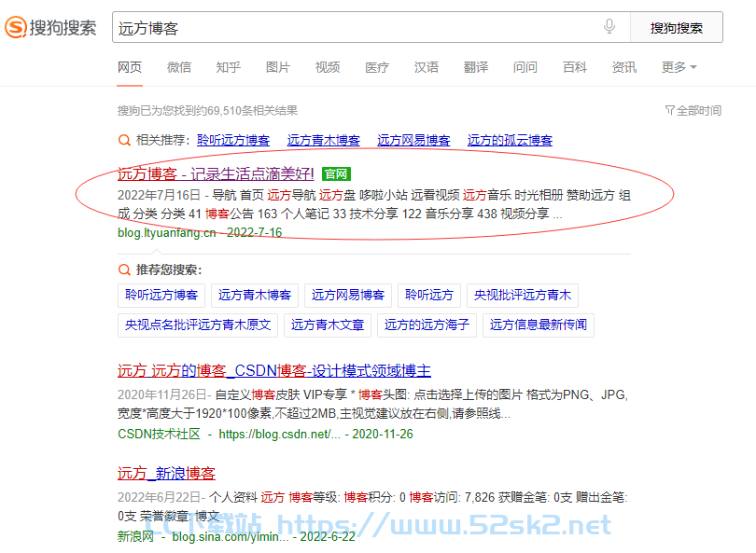Open related link 聆听远方博客 in 相关推荐
This screenshot has height=553, width=756.
click(x=233, y=140)
